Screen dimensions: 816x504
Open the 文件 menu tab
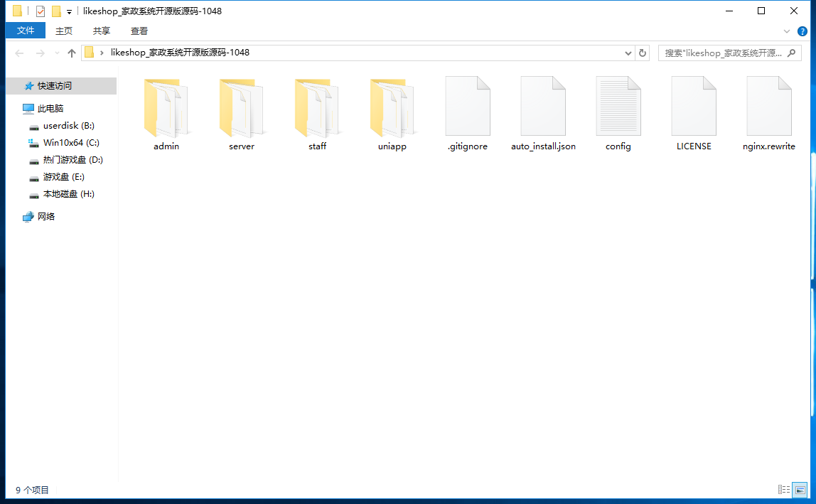coord(26,31)
